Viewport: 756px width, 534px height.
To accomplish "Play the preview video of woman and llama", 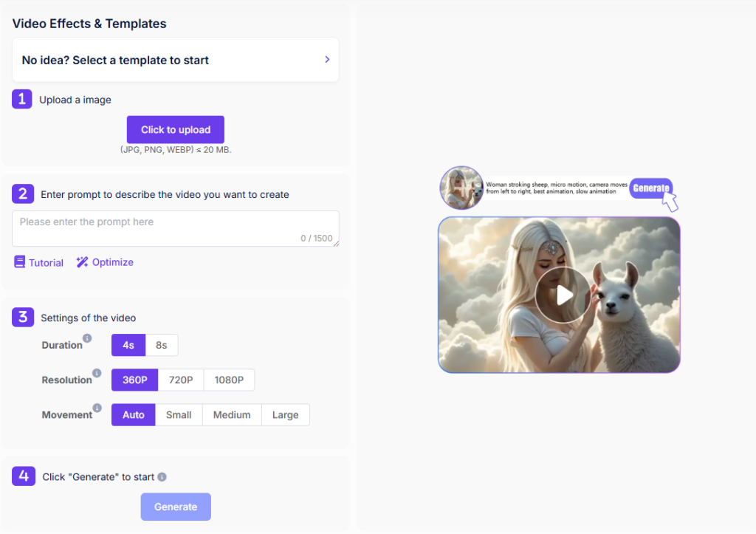I will coord(563,295).
